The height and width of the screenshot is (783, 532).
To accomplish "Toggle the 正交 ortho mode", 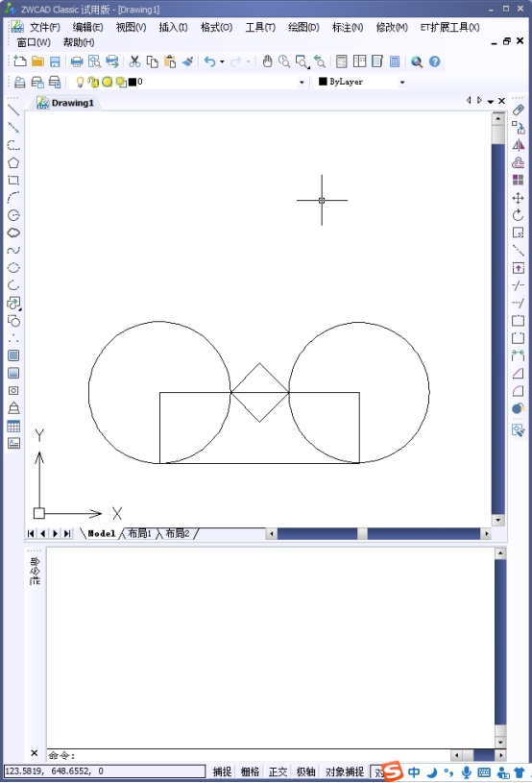I will [278, 771].
